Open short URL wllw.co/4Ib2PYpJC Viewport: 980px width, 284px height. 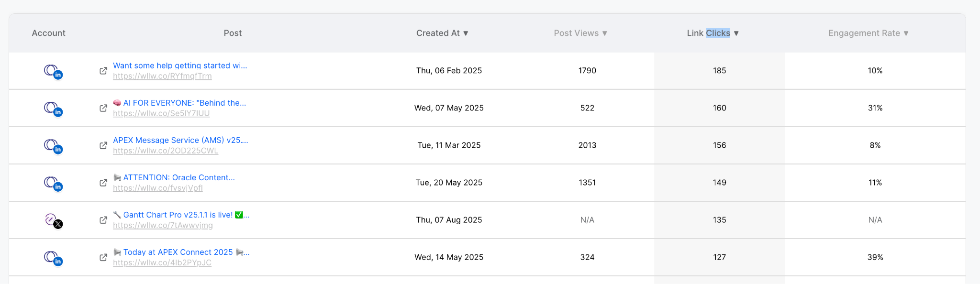pos(162,262)
